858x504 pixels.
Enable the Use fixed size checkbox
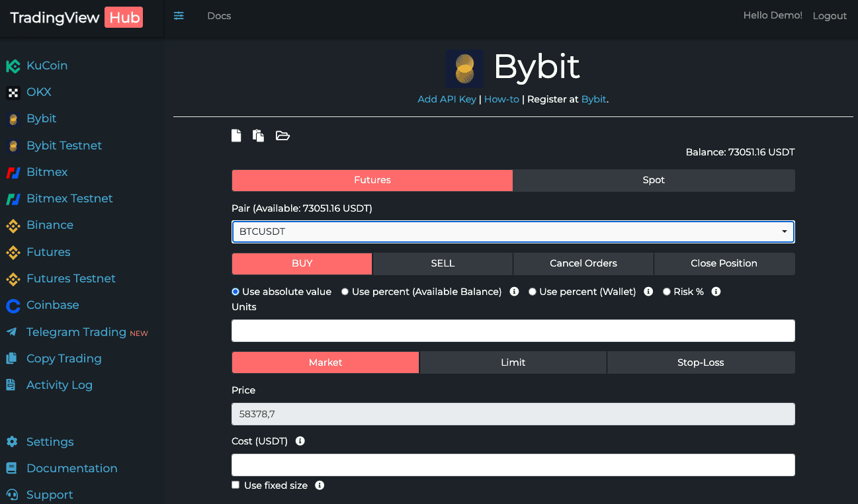[236, 485]
